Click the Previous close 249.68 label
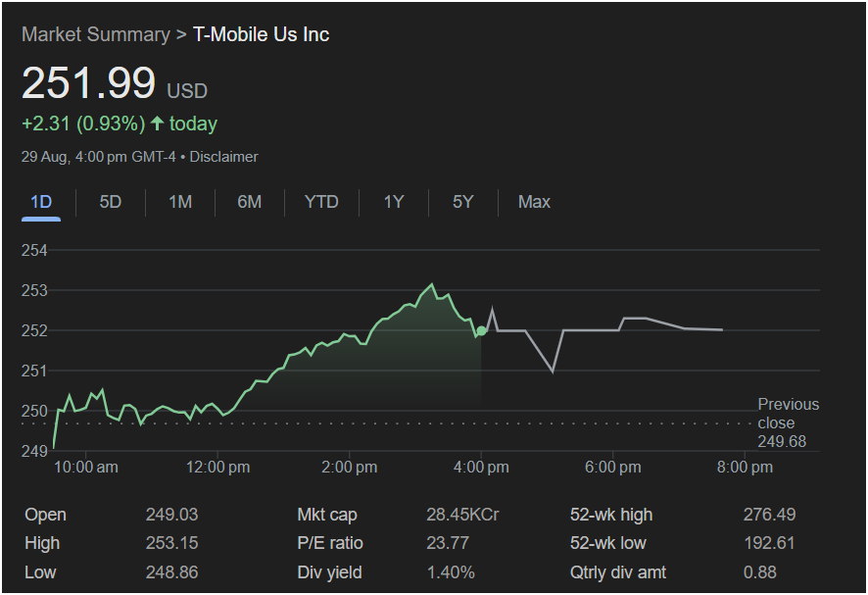 [787, 422]
